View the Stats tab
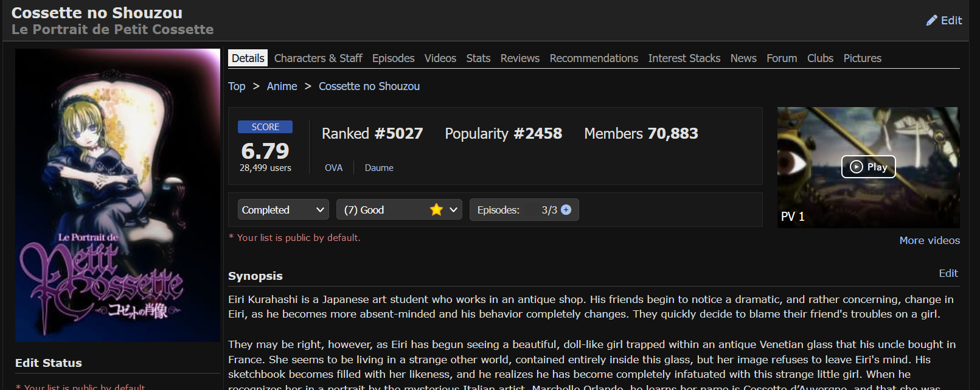Image resolution: width=980 pixels, height=390 pixels. 478,58
